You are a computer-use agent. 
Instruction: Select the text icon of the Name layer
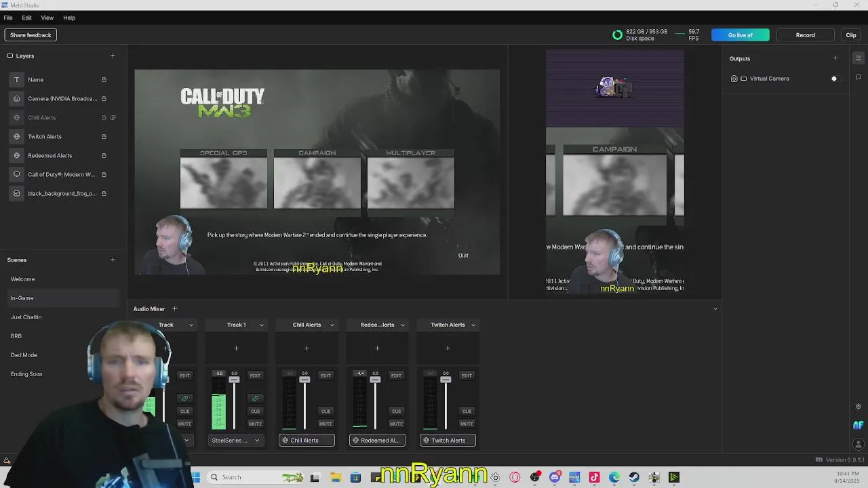17,80
